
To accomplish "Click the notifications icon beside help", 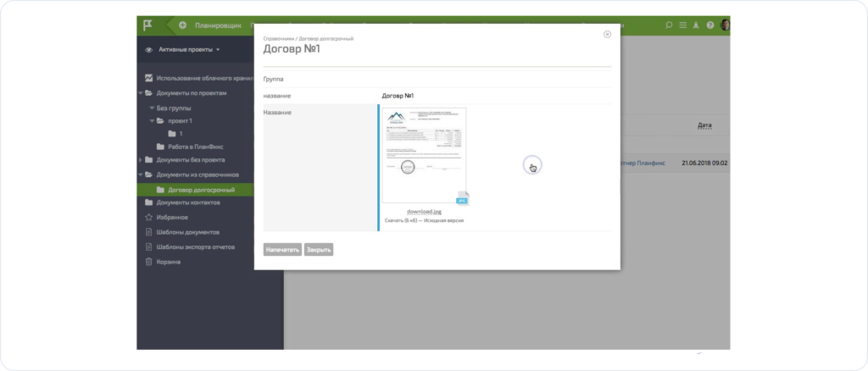I will tap(696, 25).
